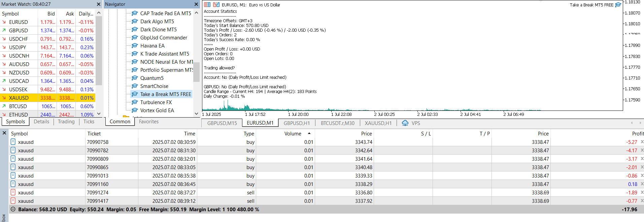The image size is (644, 222).
Task: Close the Market Watch panel
Action: coord(99,4)
